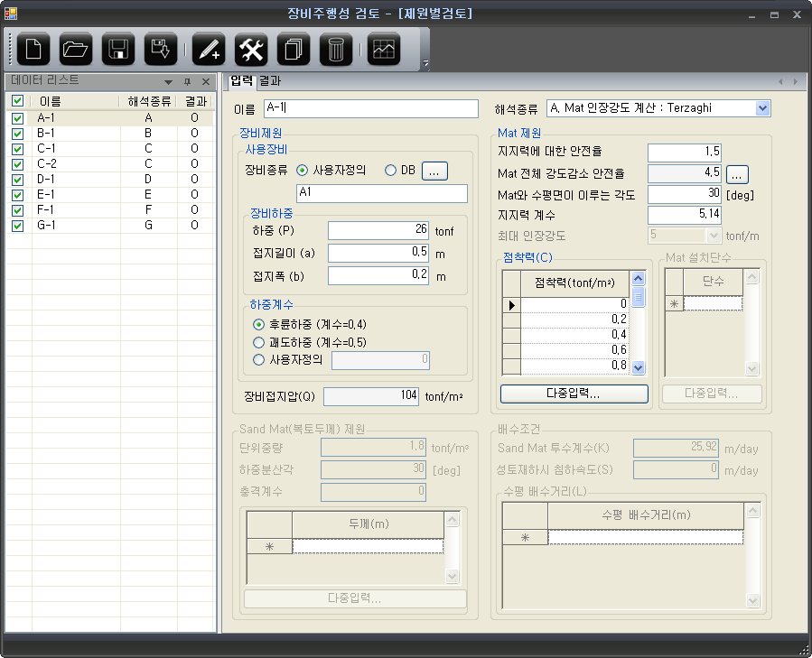Select 후륜하중 (계수=0.4) radio

tap(258, 325)
